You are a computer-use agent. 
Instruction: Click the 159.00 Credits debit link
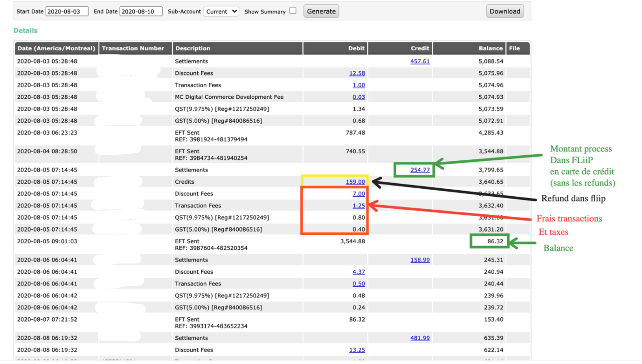click(355, 182)
